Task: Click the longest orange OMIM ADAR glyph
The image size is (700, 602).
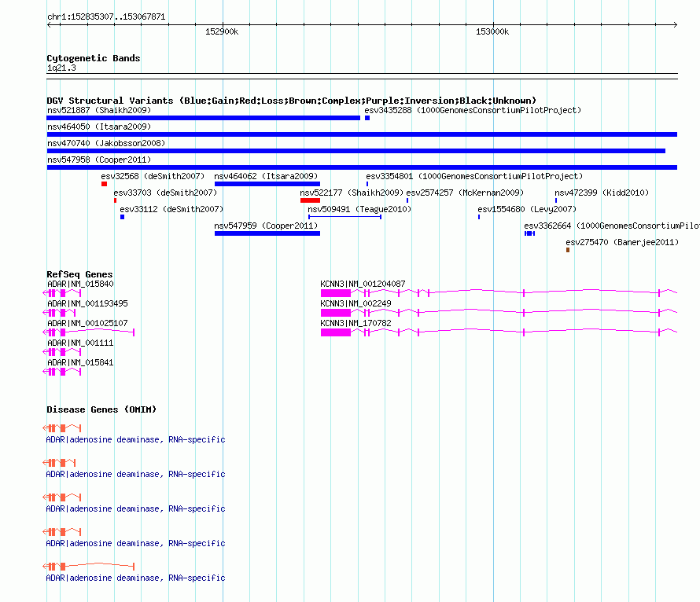Action: [88, 567]
